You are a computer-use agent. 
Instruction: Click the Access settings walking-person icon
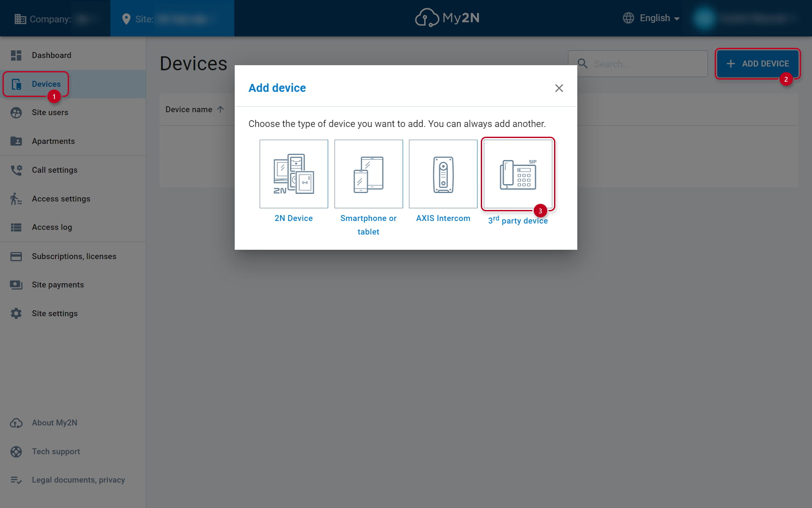pyautogui.click(x=16, y=199)
